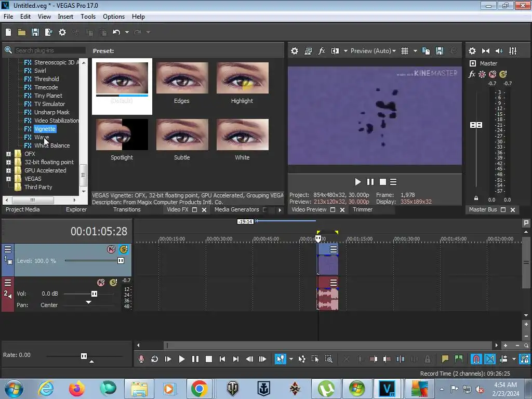This screenshot has height=399, width=532.
Task: Insert a marker with the yellow flag icon
Action: pos(445,359)
